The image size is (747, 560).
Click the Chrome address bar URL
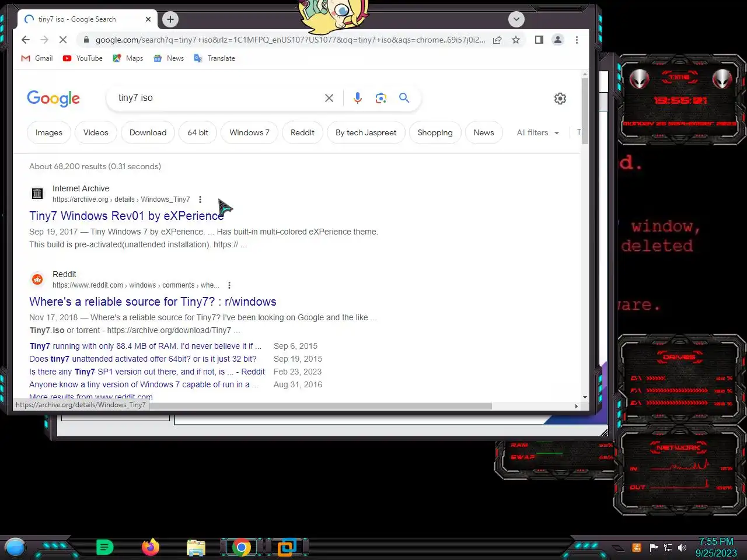tap(290, 40)
